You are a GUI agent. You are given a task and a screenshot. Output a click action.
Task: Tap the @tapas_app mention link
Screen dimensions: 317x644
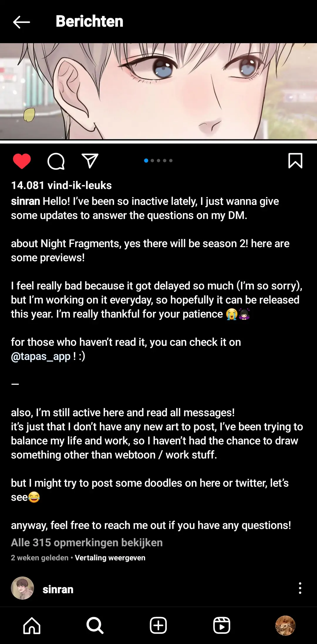(41, 356)
